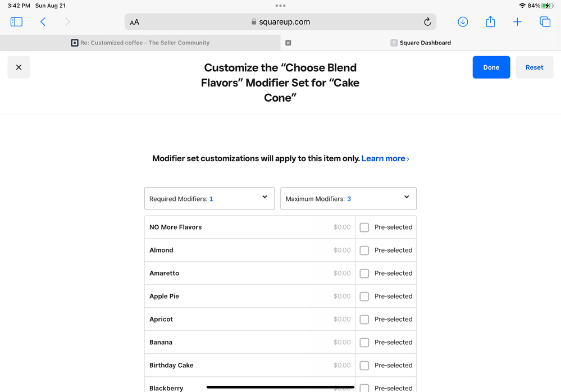Show the tab overview grid
The height and width of the screenshot is (392, 561).
click(x=545, y=22)
